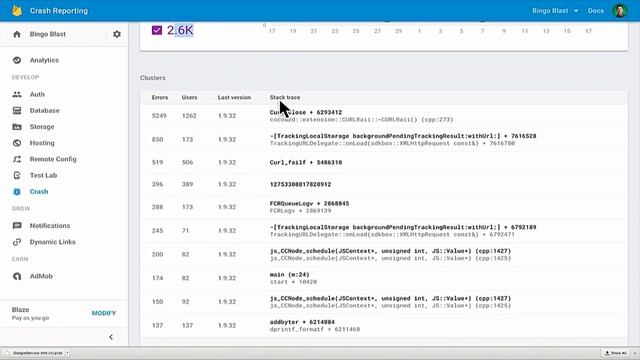The width and height of the screenshot is (640, 360).
Task: Open the TrackingLocalStorage + 6792189 cluster
Action: tap(384, 231)
